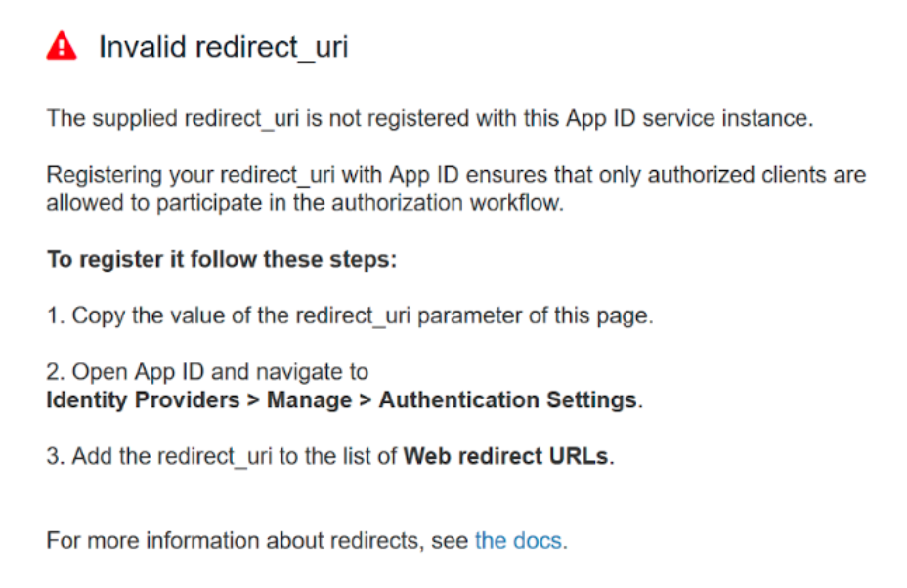Click the "Invalid redirect_uri" heading

[223, 47]
